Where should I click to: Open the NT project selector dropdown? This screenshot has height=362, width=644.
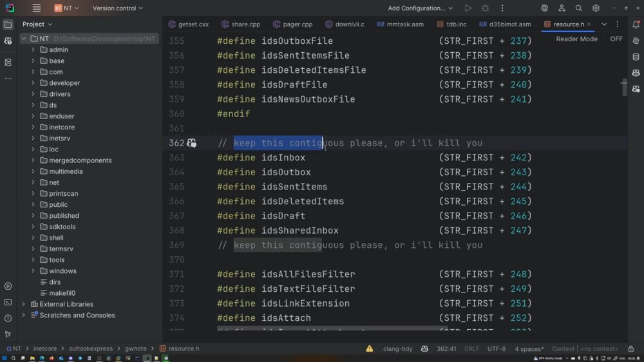[x=66, y=8]
